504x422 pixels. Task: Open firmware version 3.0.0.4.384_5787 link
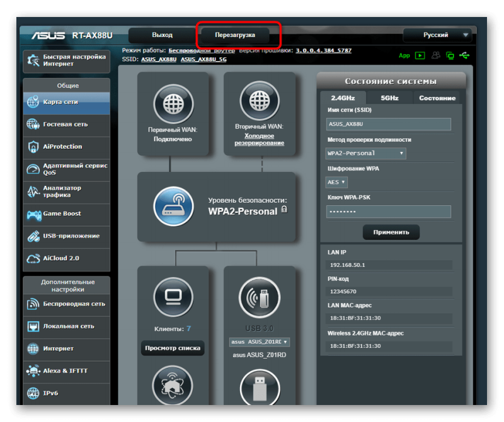click(x=324, y=50)
